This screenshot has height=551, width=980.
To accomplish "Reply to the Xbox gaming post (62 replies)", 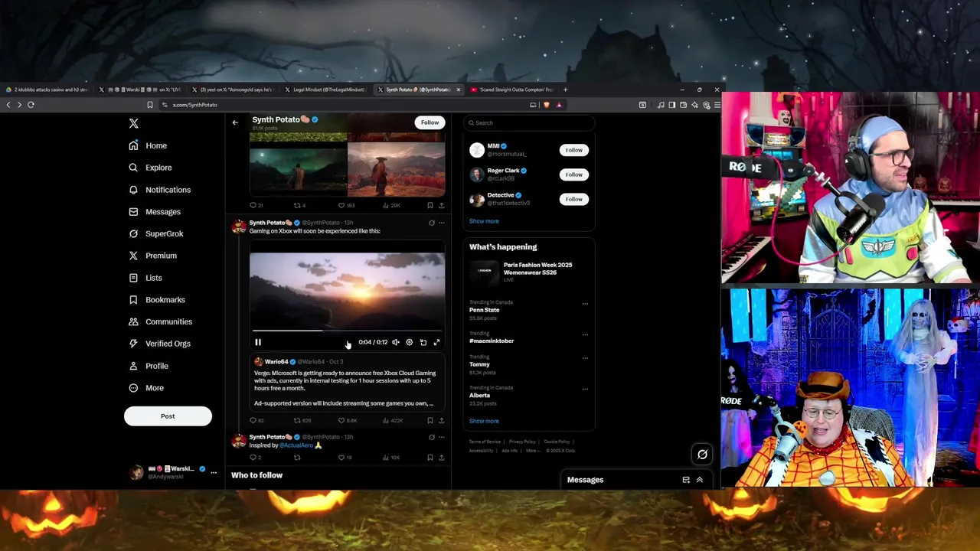I will click(x=256, y=420).
